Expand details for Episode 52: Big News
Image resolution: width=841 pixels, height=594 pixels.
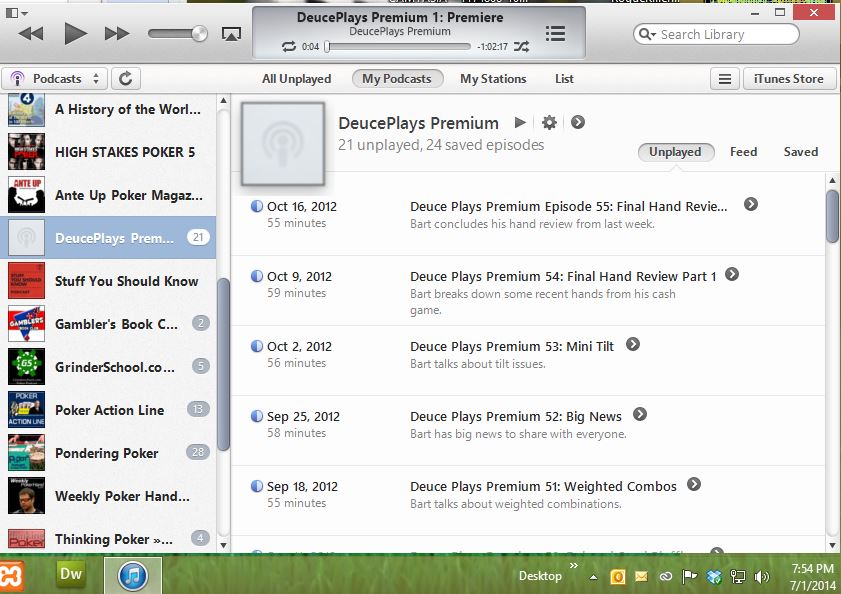click(640, 413)
